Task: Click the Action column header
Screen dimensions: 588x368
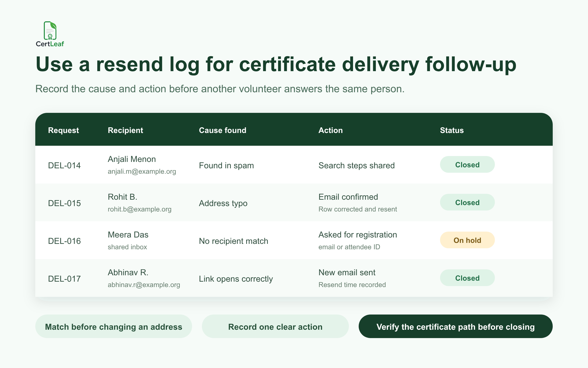Action: point(331,130)
